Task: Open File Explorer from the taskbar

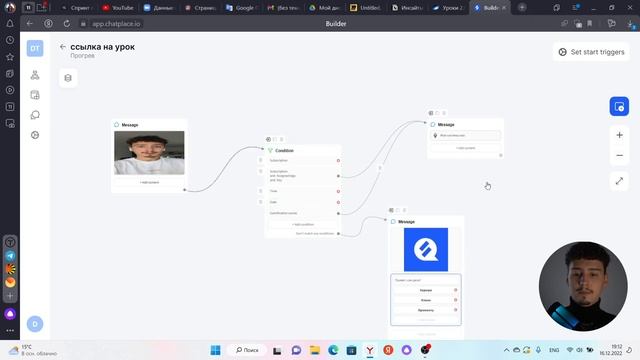Action: [315, 350]
